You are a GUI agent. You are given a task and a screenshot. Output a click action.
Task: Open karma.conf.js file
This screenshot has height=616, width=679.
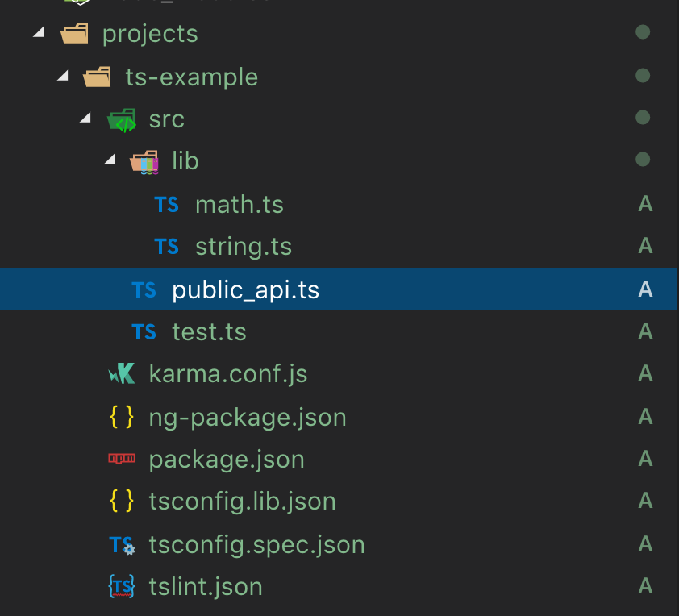[x=228, y=374]
